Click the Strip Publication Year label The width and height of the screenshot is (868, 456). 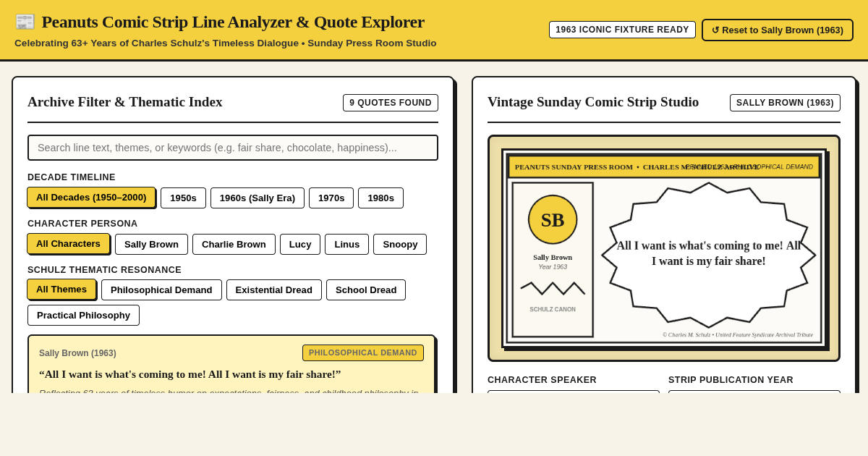click(x=731, y=380)
